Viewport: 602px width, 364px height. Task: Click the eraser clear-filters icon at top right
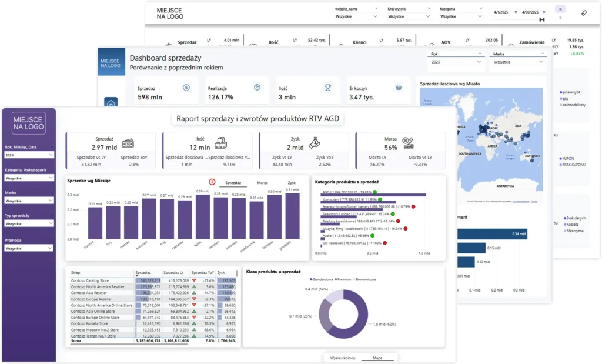point(583,12)
